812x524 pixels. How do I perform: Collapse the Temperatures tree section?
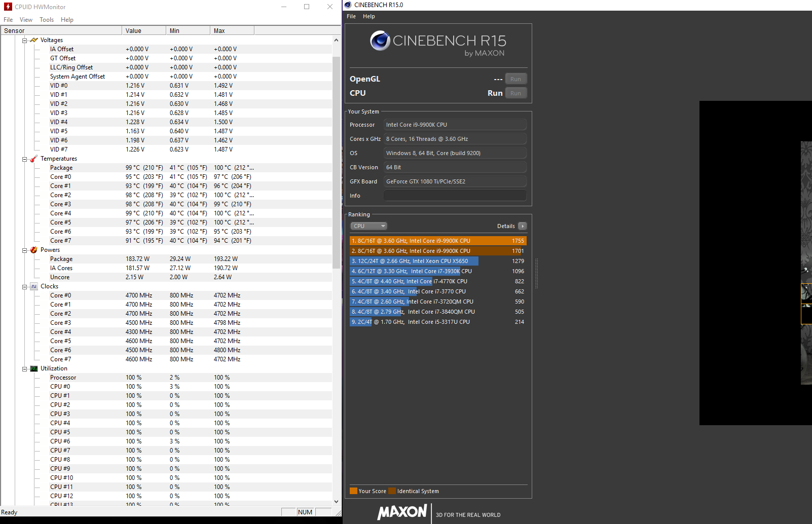click(x=24, y=158)
